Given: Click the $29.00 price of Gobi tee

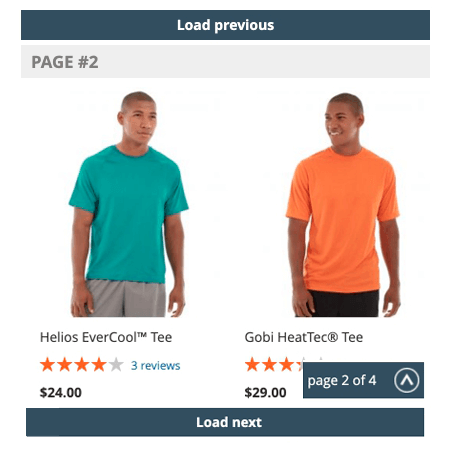Looking at the screenshot, I should tap(265, 392).
